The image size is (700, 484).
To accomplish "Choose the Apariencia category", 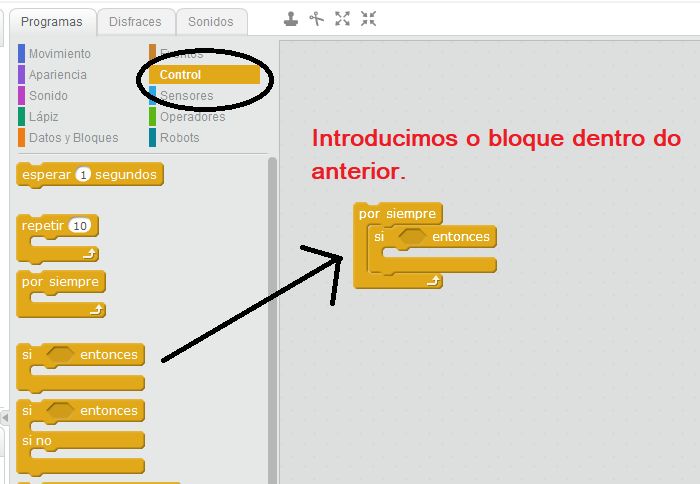I will 57,75.
